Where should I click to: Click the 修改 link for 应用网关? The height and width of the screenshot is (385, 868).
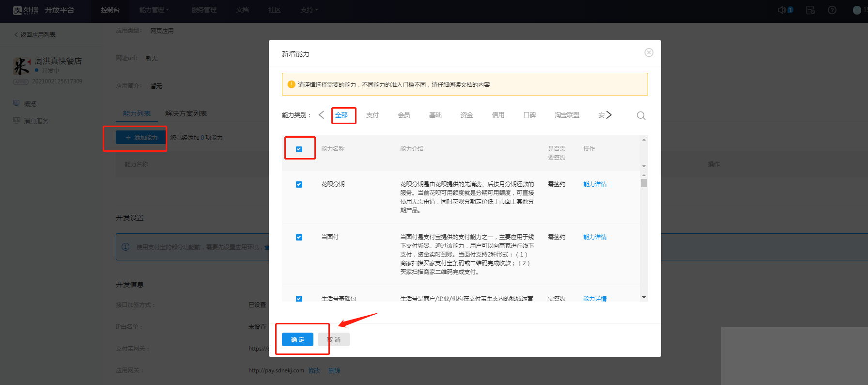click(314, 370)
